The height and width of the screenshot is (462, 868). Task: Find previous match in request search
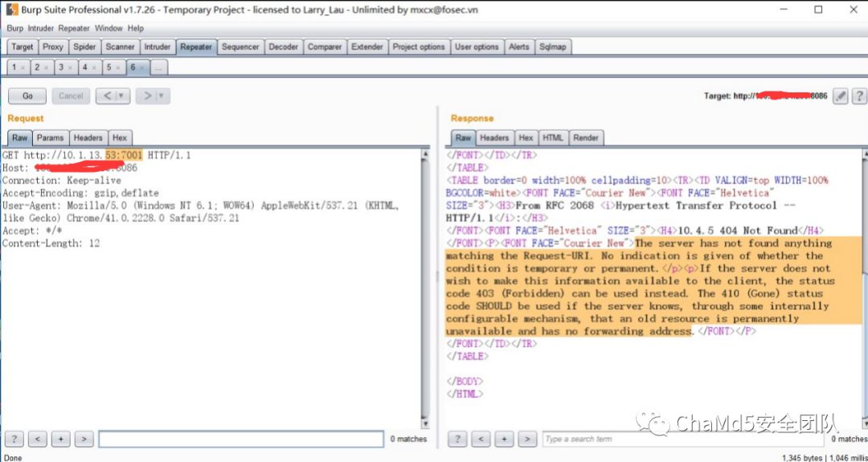37,439
